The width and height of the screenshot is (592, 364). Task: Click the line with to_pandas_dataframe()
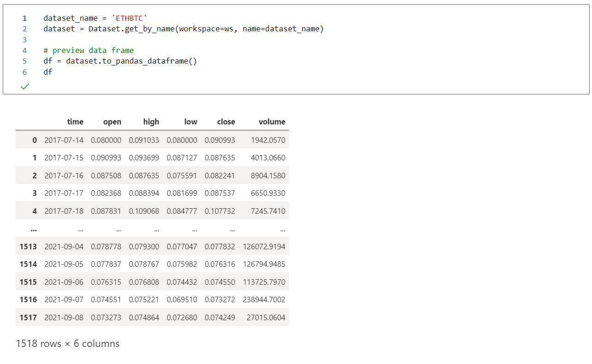pos(120,61)
